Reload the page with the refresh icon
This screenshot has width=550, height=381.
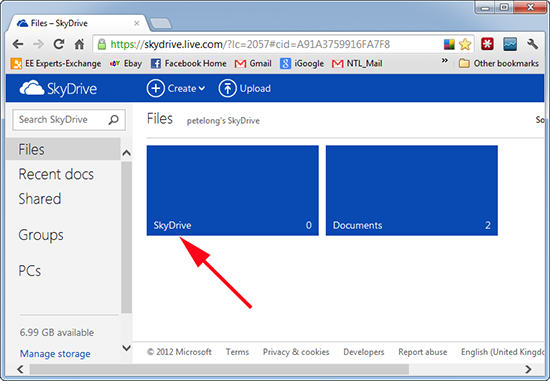coord(59,44)
